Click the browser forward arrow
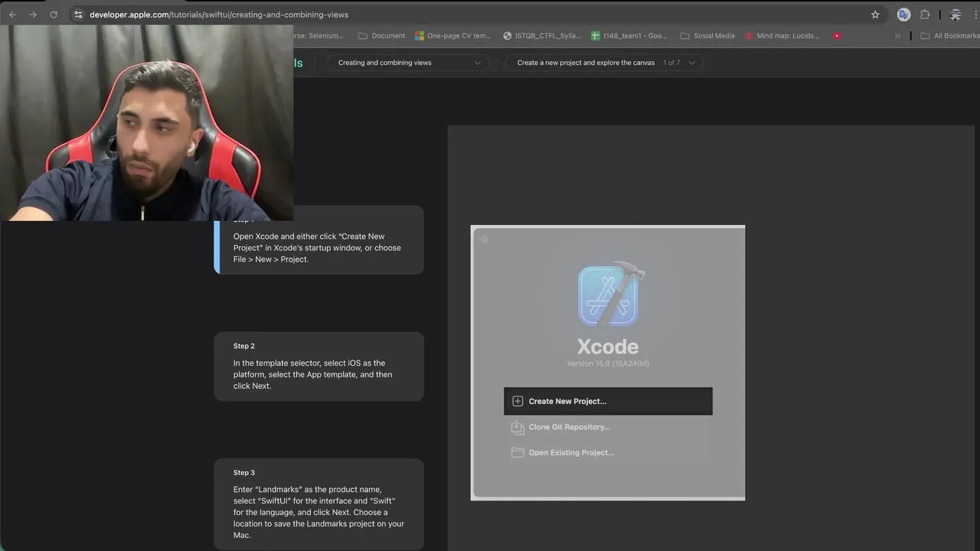The width and height of the screenshot is (980, 551). point(32,15)
